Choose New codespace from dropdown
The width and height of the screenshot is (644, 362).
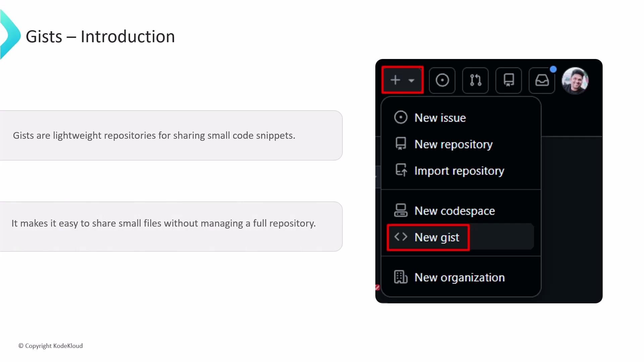[461, 210]
